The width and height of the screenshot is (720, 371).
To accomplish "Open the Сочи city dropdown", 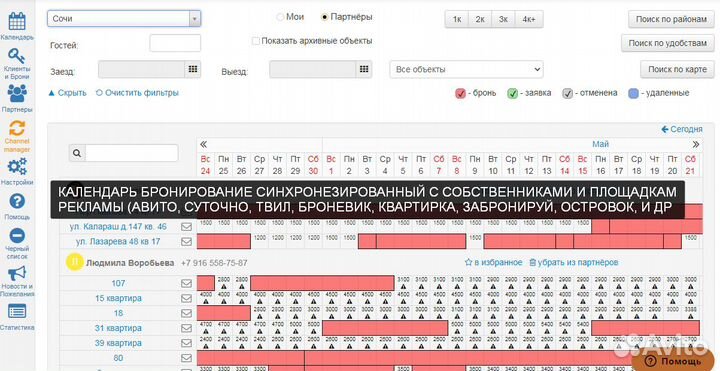I will [124, 19].
